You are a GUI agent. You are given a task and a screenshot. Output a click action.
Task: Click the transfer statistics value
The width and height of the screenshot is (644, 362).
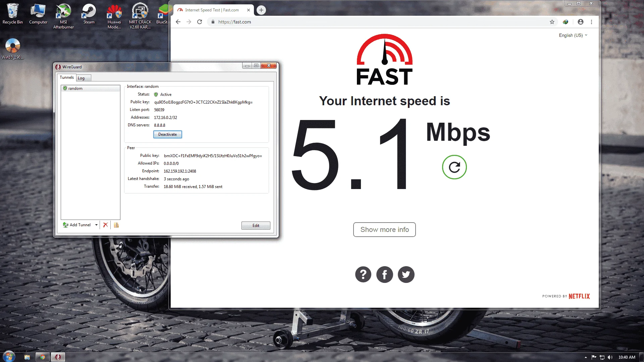tap(193, 187)
